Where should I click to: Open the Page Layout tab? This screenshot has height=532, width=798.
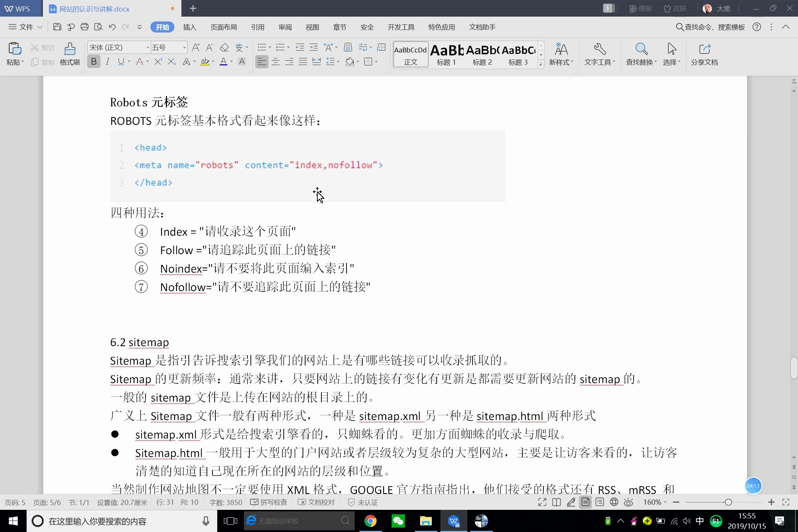(x=224, y=27)
